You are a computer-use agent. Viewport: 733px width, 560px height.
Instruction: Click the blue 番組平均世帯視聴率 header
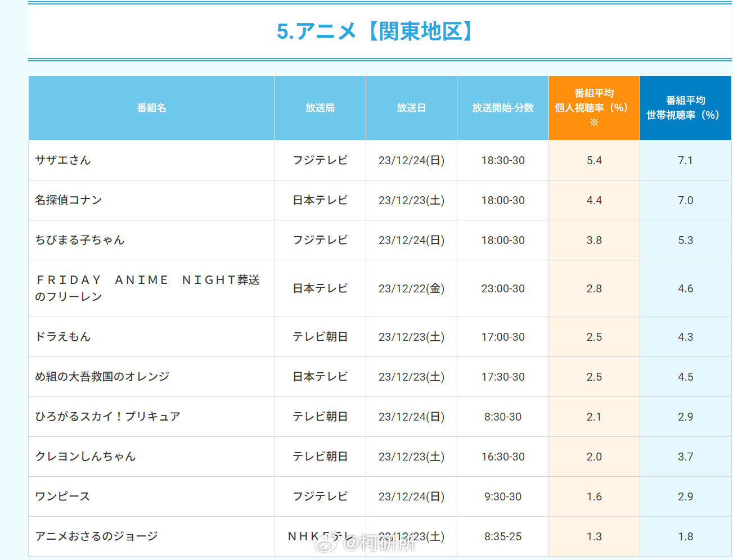pyautogui.click(x=686, y=108)
